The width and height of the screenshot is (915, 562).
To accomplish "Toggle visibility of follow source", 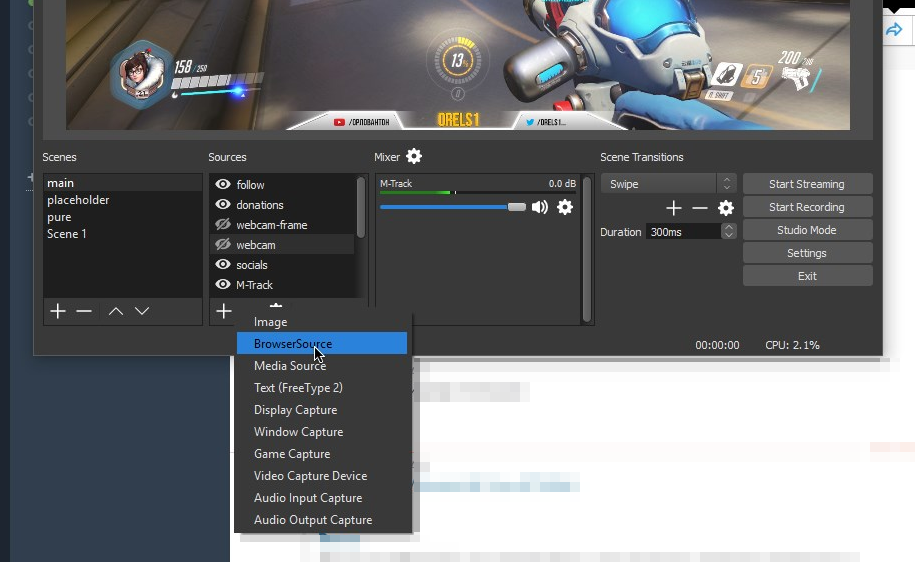I will 223,184.
